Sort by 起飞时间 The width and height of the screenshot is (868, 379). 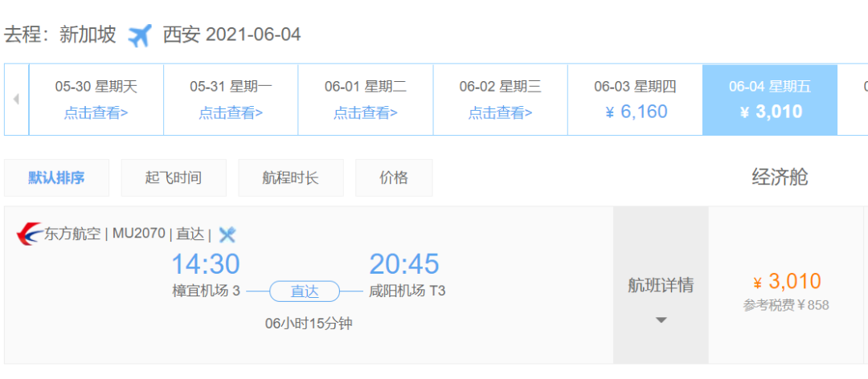(x=174, y=177)
